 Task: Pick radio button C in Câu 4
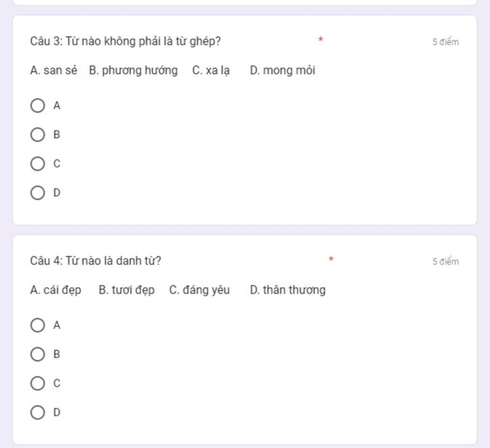click(x=37, y=383)
